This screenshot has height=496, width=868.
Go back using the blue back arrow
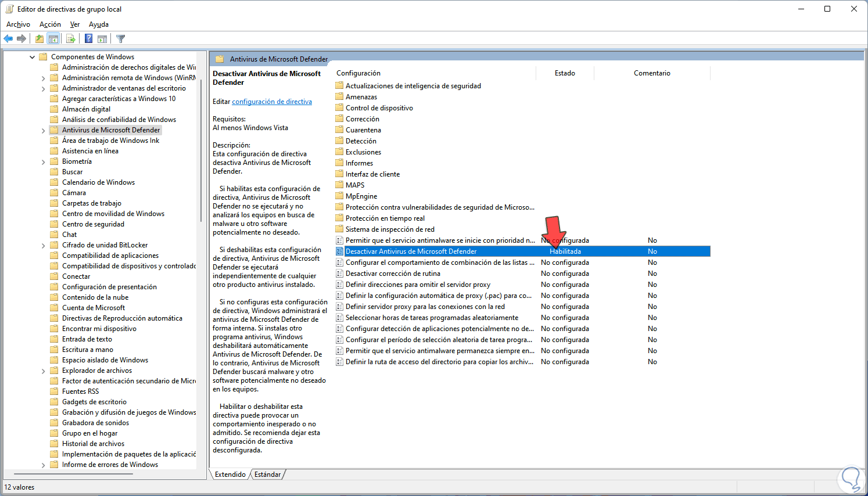point(8,39)
